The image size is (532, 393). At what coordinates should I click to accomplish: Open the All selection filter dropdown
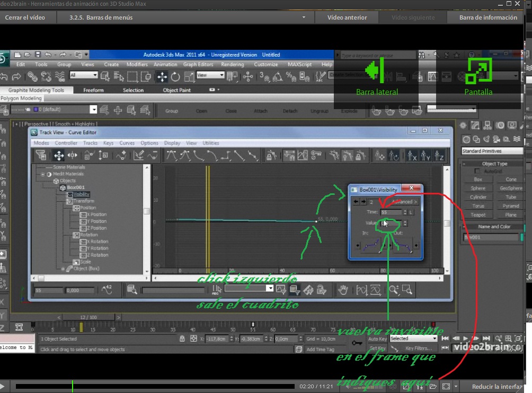tap(84, 75)
